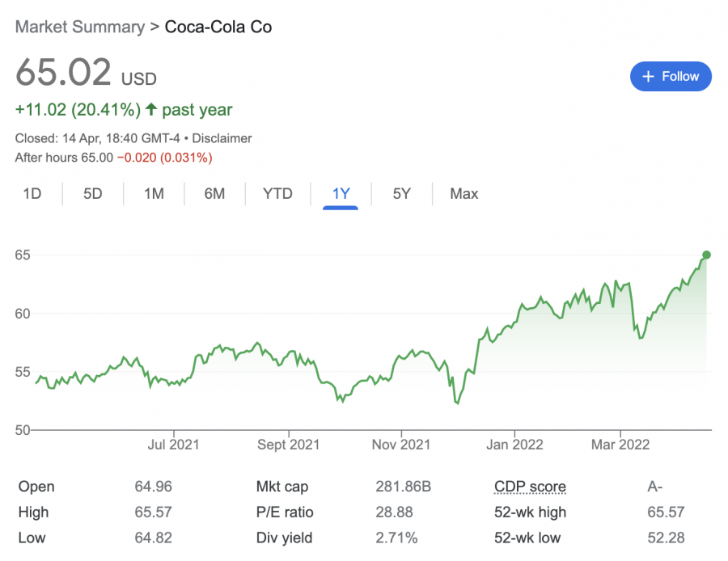Click the Follow button
The height and width of the screenshot is (561, 728).
click(671, 77)
